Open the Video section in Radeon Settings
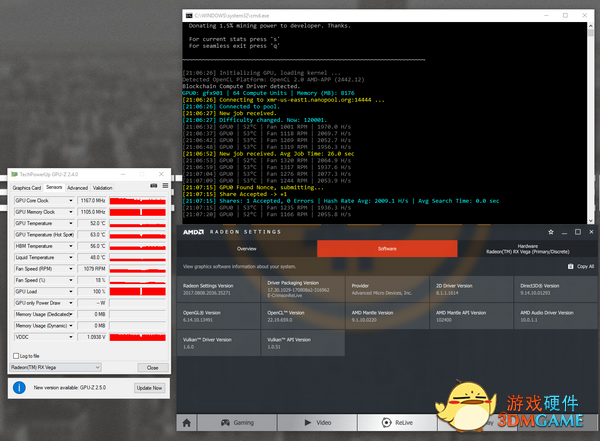 tap(318, 423)
